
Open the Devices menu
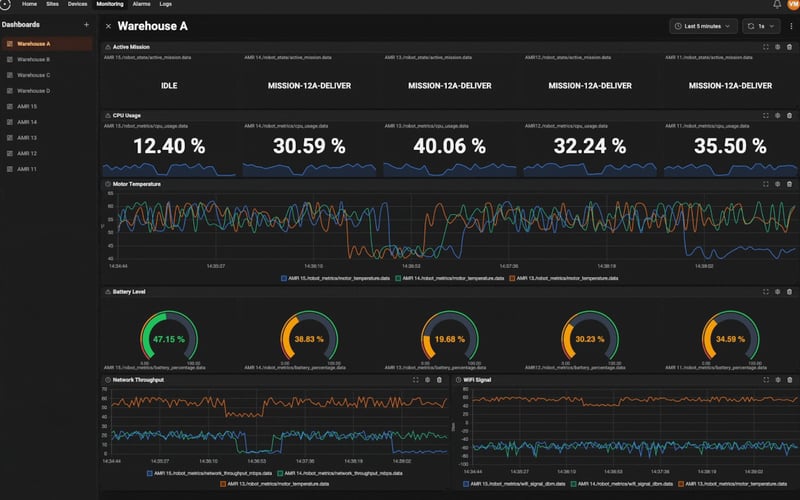tap(78, 4)
